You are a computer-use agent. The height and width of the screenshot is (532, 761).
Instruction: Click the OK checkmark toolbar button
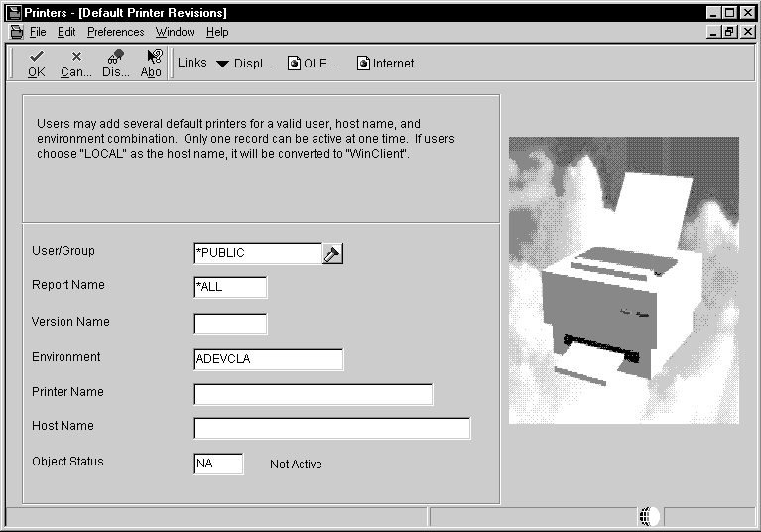(37, 64)
